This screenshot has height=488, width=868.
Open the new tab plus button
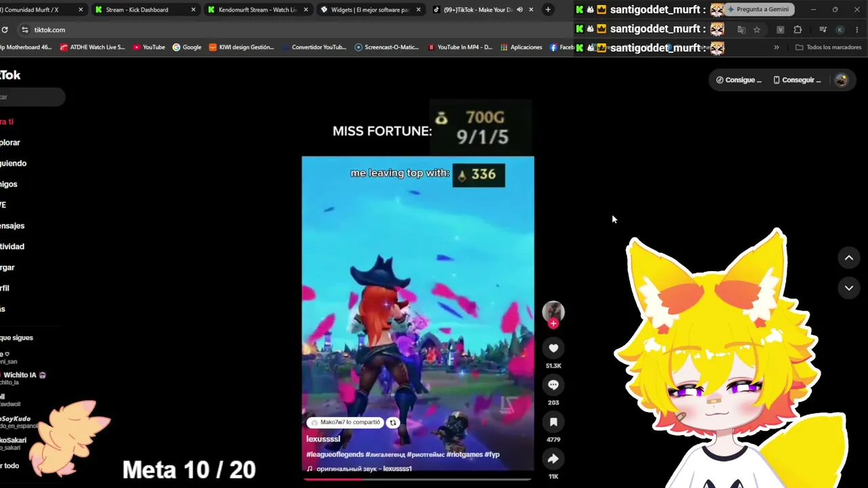coord(548,9)
